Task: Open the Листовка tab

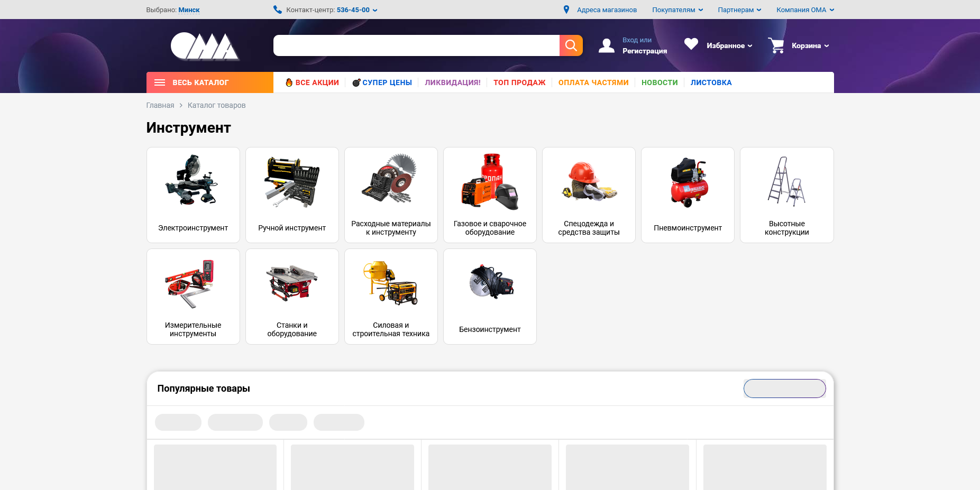Action: [711, 82]
